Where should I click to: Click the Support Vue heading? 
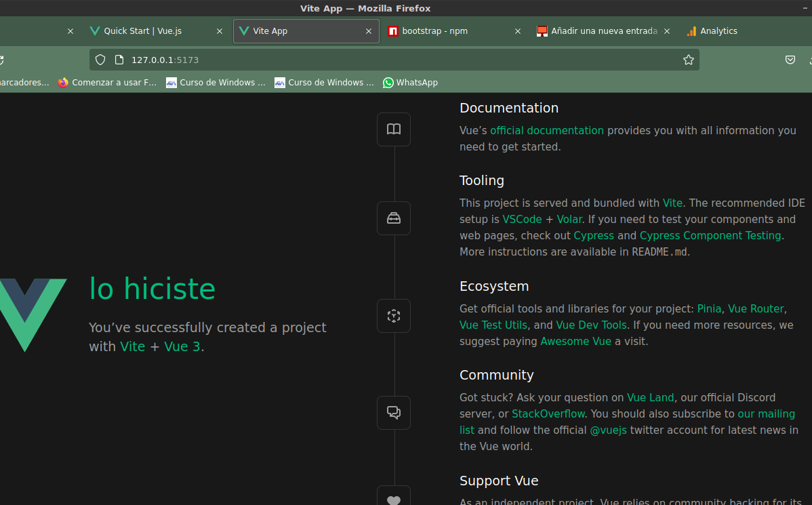click(499, 481)
